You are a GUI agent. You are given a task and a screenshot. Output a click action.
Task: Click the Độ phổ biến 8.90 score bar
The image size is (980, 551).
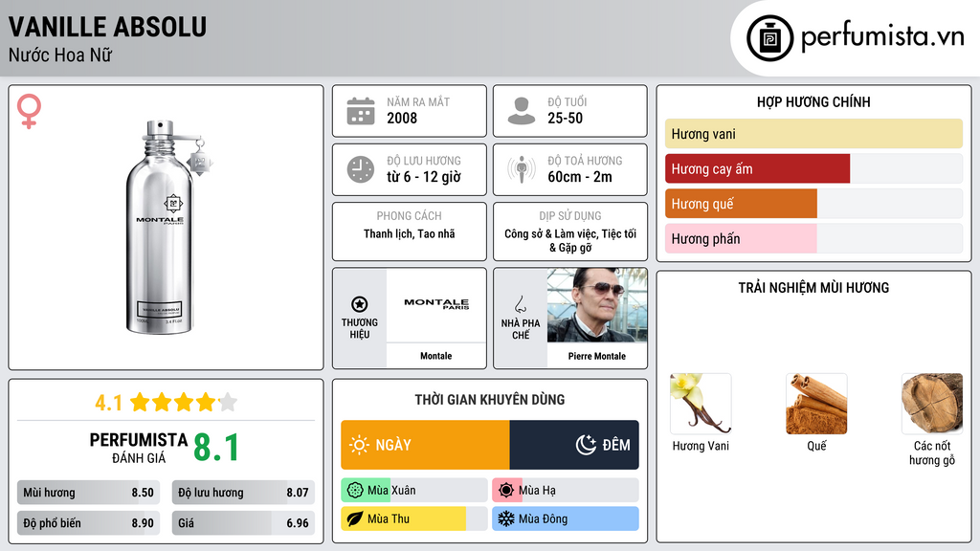click(x=88, y=523)
